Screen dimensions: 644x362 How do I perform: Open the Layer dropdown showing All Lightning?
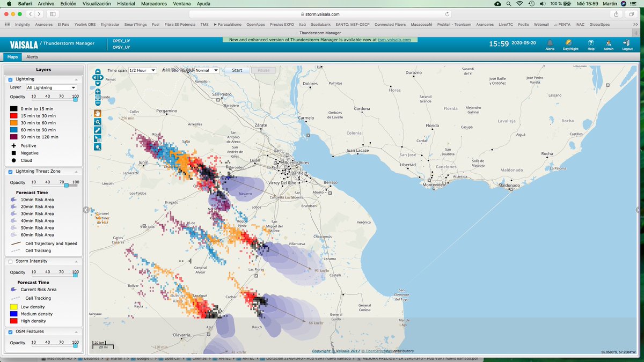tap(51, 87)
